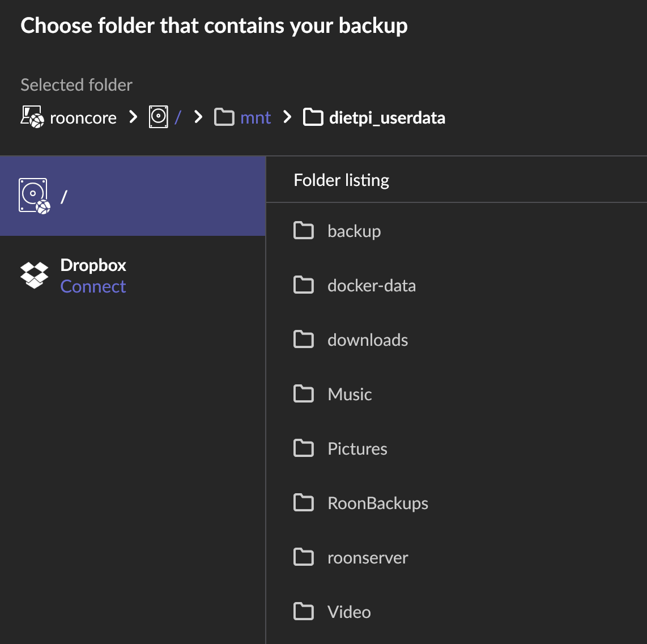Open the roonserver folder
This screenshot has width=647, height=644.
click(367, 558)
